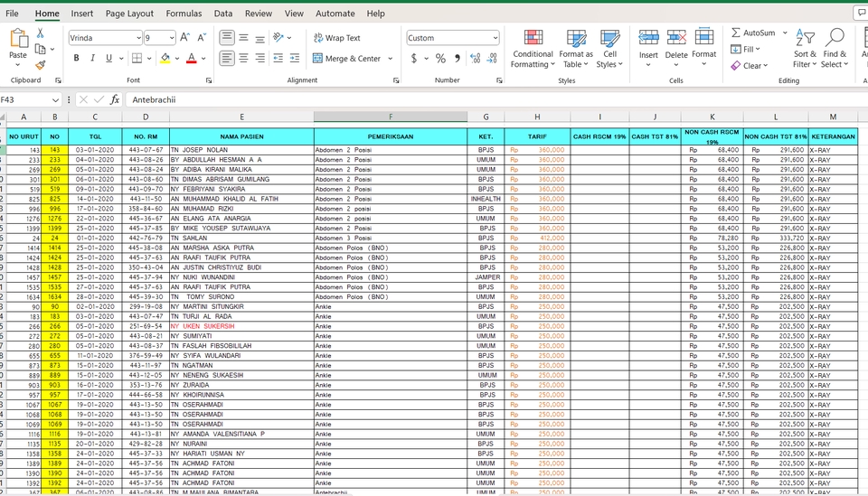Increase indent of cell
868x496 pixels.
(295, 58)
